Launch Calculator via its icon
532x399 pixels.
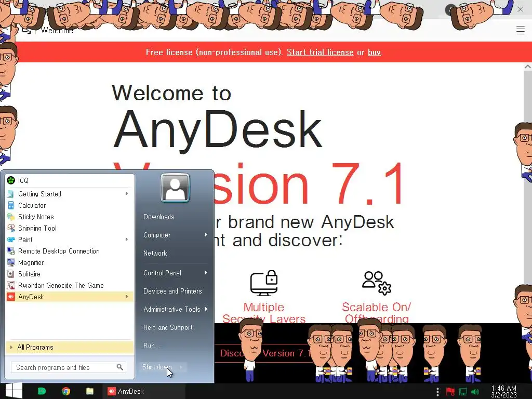tap(11, 205)
